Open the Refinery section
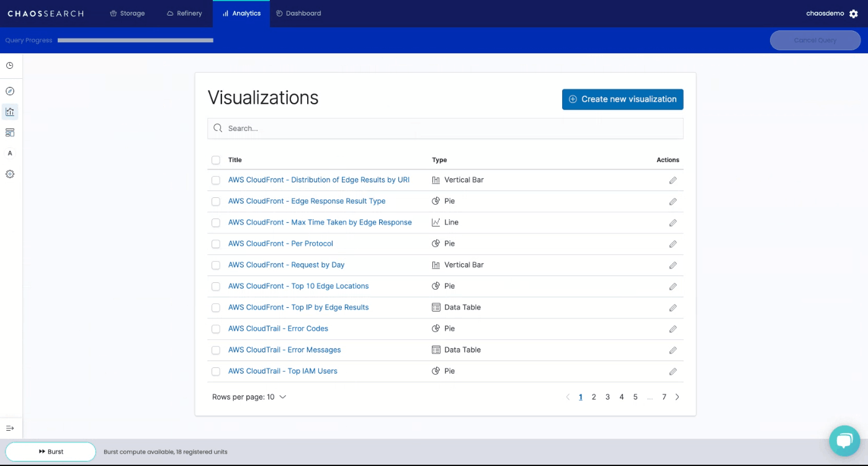Screen dimensions: 868x466 click(184, 13)
